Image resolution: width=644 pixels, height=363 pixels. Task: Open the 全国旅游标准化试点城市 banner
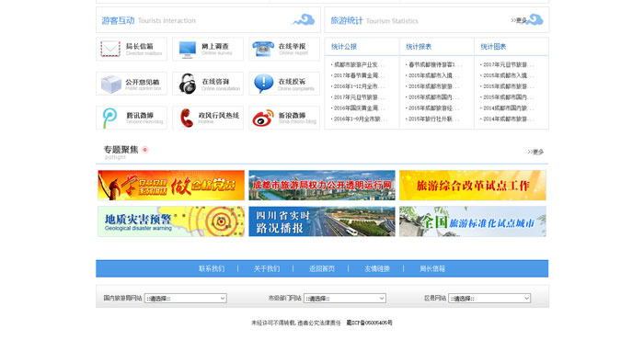pyautogui.click(x=473, y=221)
